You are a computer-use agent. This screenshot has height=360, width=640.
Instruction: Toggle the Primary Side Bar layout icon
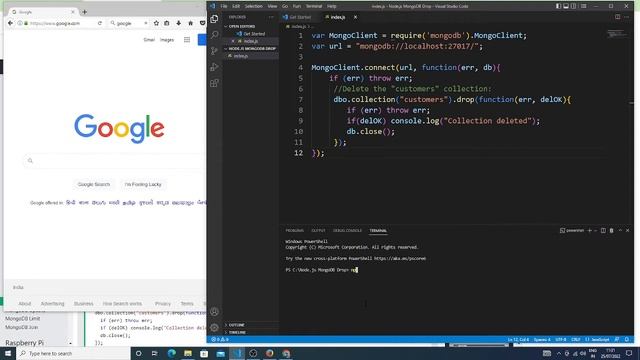(x=558, y=6)
